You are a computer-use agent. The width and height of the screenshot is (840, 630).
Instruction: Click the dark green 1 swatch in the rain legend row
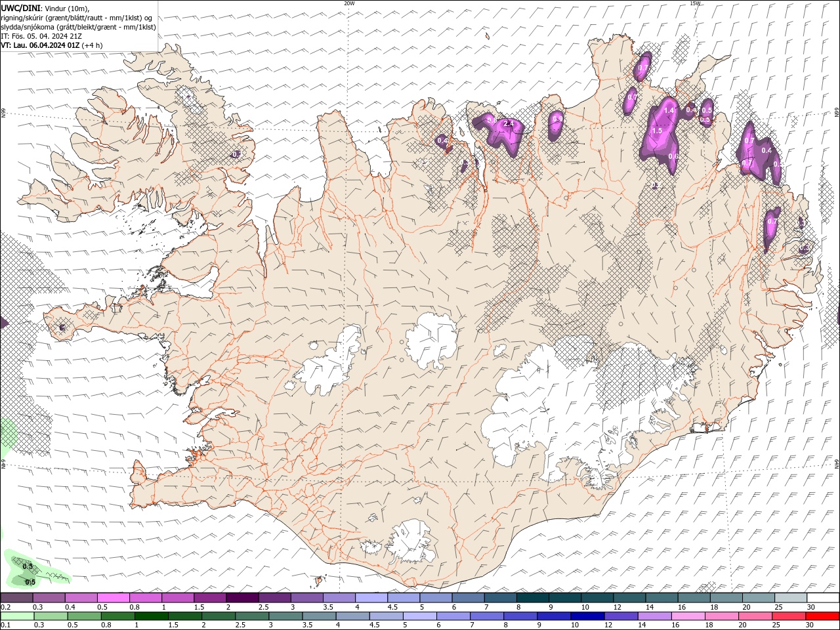click(x=151, y=616)
